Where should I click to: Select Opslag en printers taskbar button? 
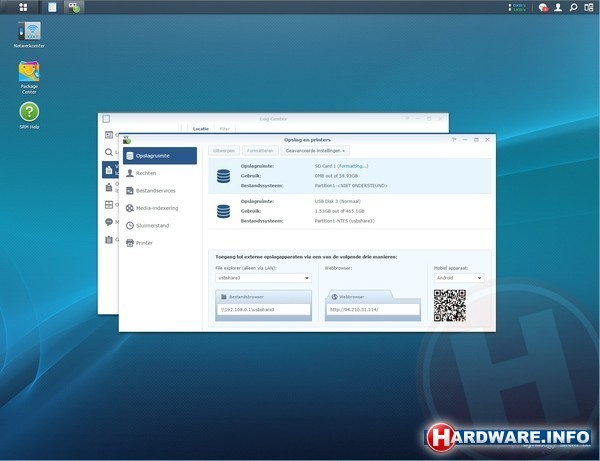[74, 7]
